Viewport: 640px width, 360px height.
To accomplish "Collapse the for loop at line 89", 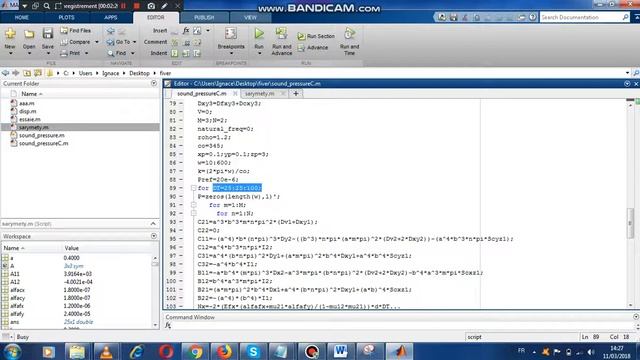I will (x=193, y=188).
